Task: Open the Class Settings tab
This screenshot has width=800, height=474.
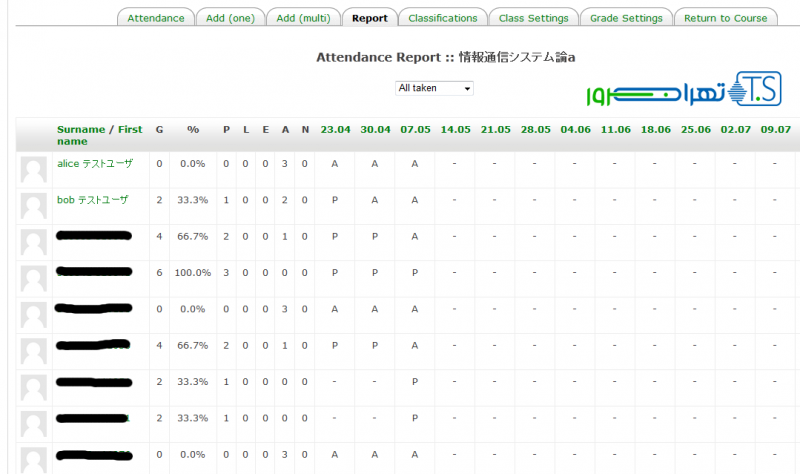Action: 533,18
